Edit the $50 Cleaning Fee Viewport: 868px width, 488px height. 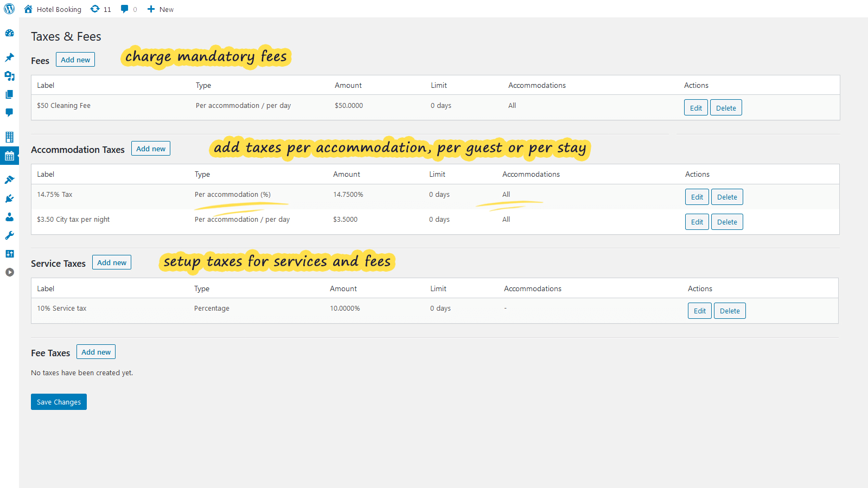coord(696,108)
